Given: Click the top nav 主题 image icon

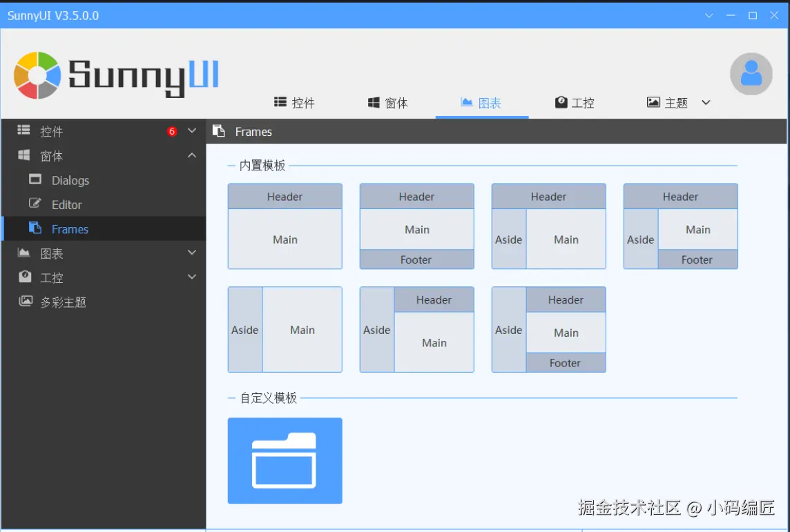Looking at the screenshot, I should click(x=653, y=102).
